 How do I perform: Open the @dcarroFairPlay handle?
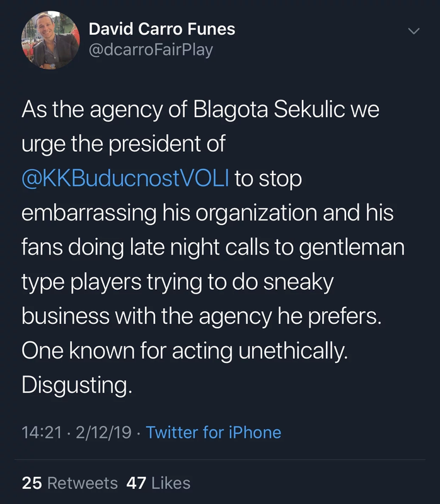click(x=151, y=49)
